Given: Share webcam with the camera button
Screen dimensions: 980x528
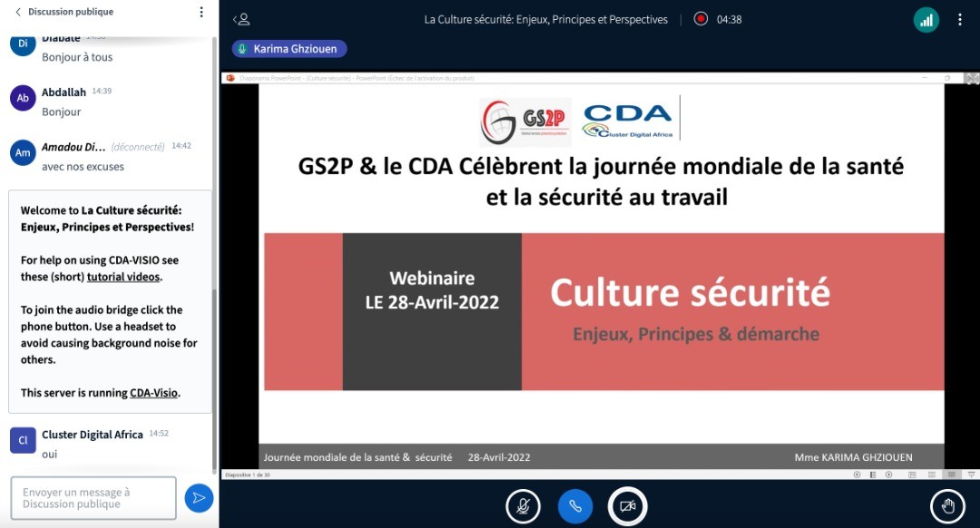Looking at the screenshot, I should [628, 506].
